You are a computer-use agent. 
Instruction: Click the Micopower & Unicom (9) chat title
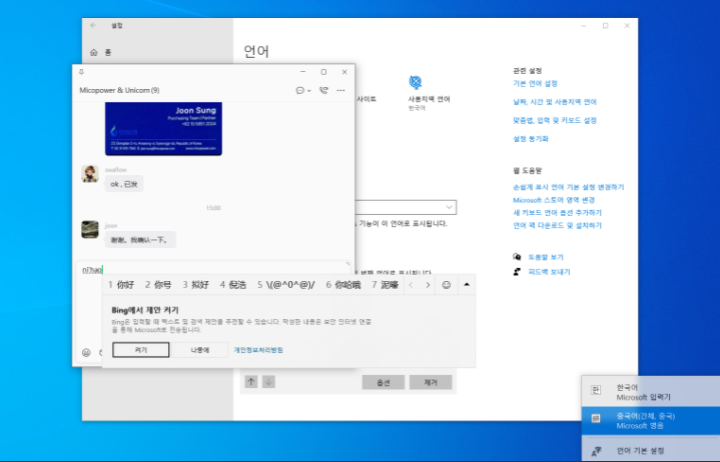119,90
